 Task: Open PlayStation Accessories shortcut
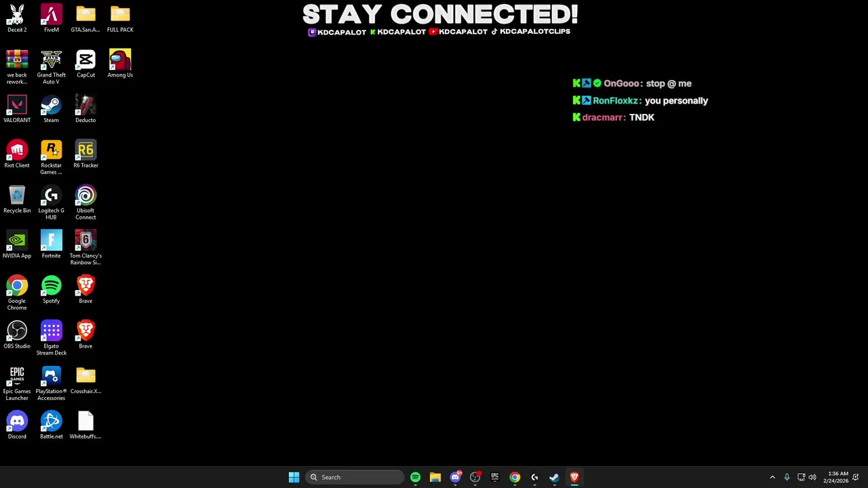(x=51, y=383)
